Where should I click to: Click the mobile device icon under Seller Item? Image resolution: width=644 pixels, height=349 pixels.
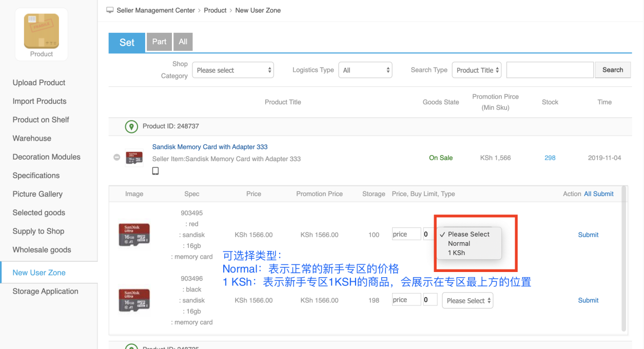pyautogui.click(x=155, y=171)
